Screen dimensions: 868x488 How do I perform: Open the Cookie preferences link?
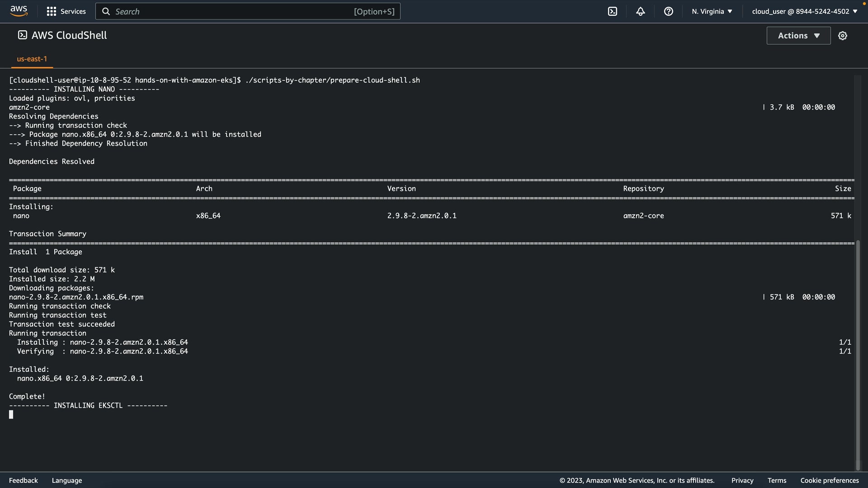click(x=830, y=480)
